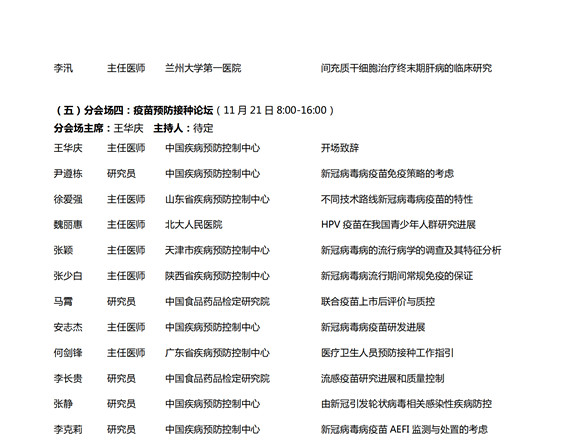
Task: Click topic 新冠病毒病疫苗免疫策略的考虑
Action: (387, 174)
